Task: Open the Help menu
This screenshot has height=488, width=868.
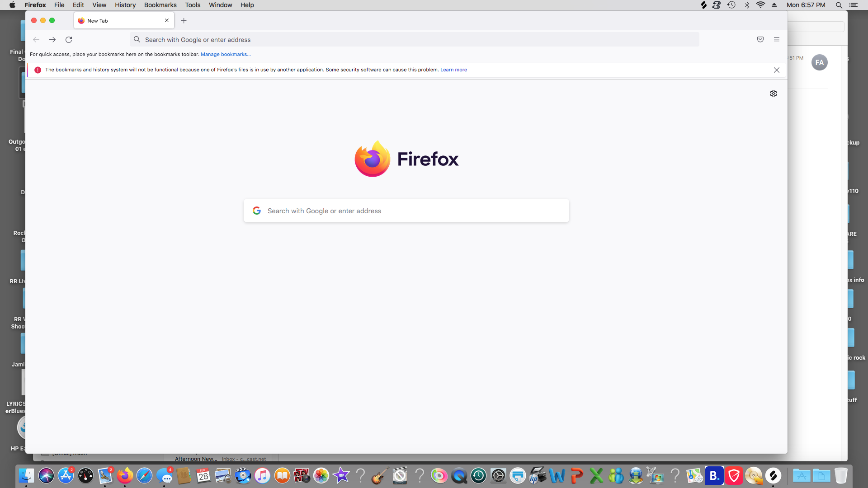Action: coord(247,5)
